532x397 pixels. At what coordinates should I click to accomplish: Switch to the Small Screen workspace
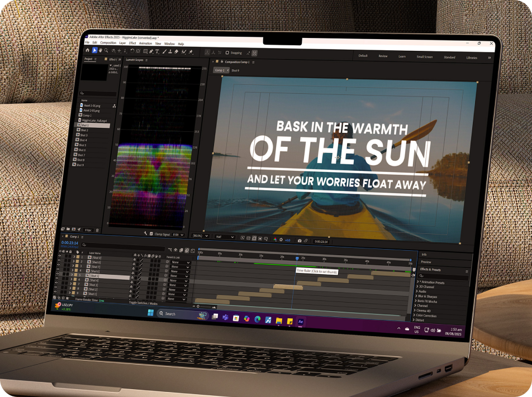tap(425, 56)
